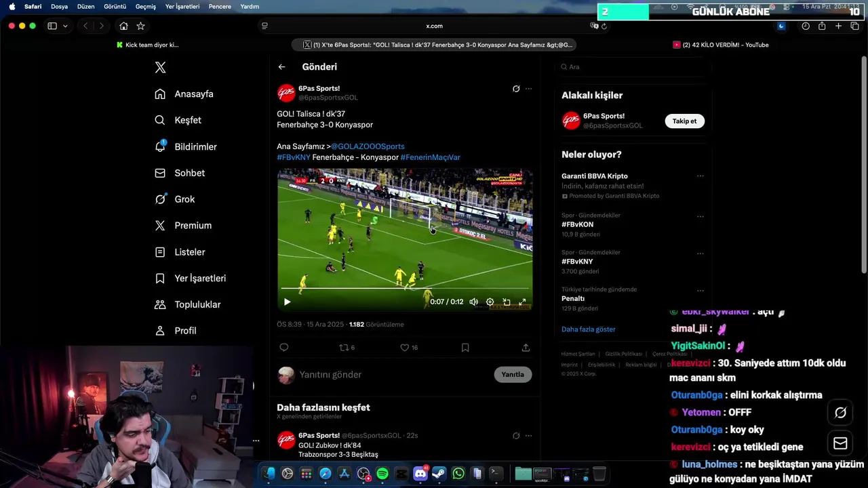Reply to the Talisca goal post

point(284,347)
